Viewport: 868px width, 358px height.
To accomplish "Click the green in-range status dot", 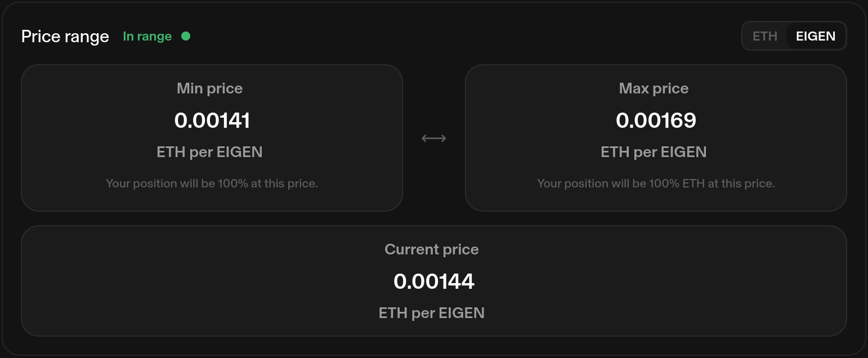I will pyautogui.click(x=186, y=37).
